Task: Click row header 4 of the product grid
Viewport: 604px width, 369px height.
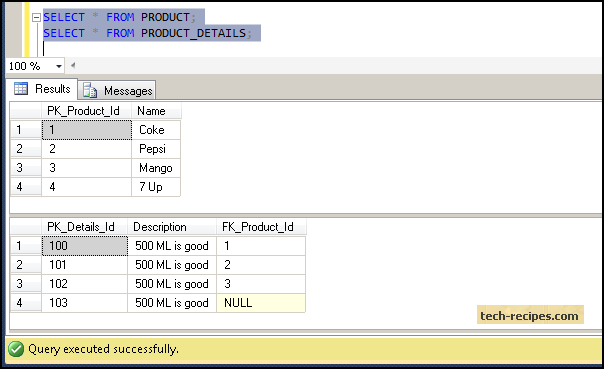Action: coord(26,187)
